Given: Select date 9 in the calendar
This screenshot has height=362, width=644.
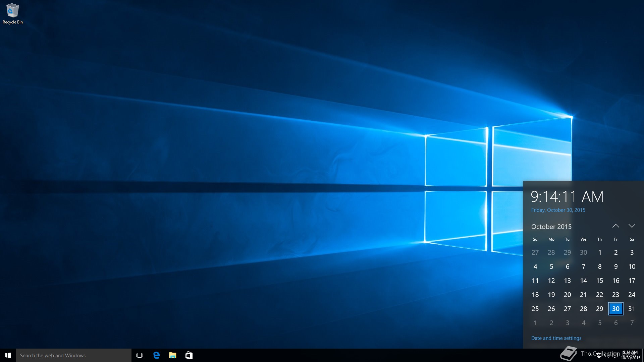Looking at the screenshot, I should point(616,266).
